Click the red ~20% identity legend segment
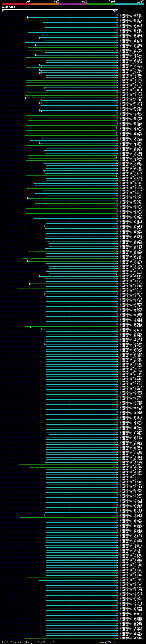146x644 pixels. (x=16, y=4)
